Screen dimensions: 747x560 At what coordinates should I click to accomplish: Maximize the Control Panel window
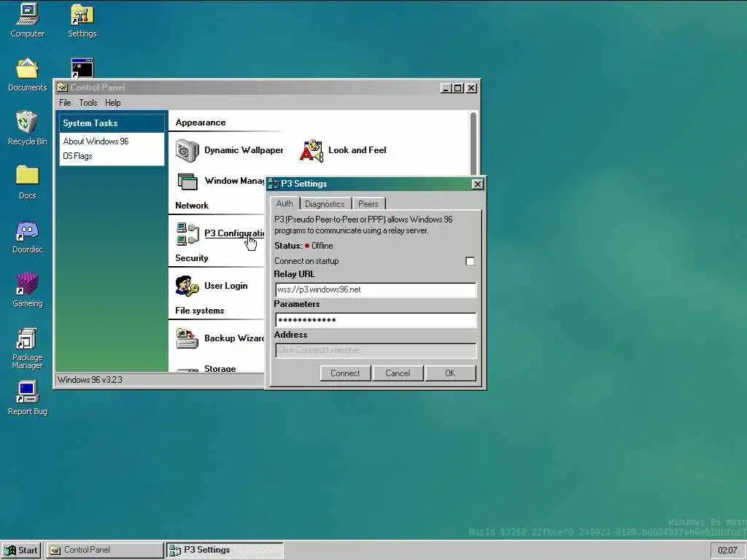click(x=458, y=88)
